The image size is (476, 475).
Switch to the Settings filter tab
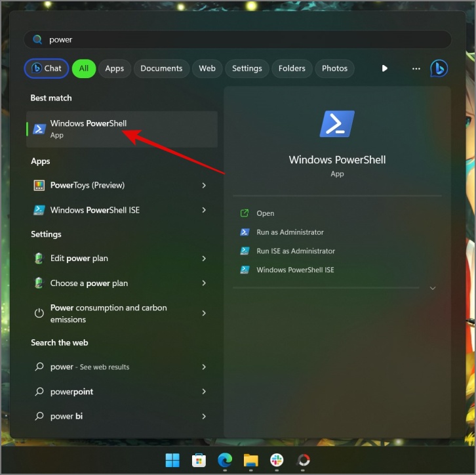(247, 68)
